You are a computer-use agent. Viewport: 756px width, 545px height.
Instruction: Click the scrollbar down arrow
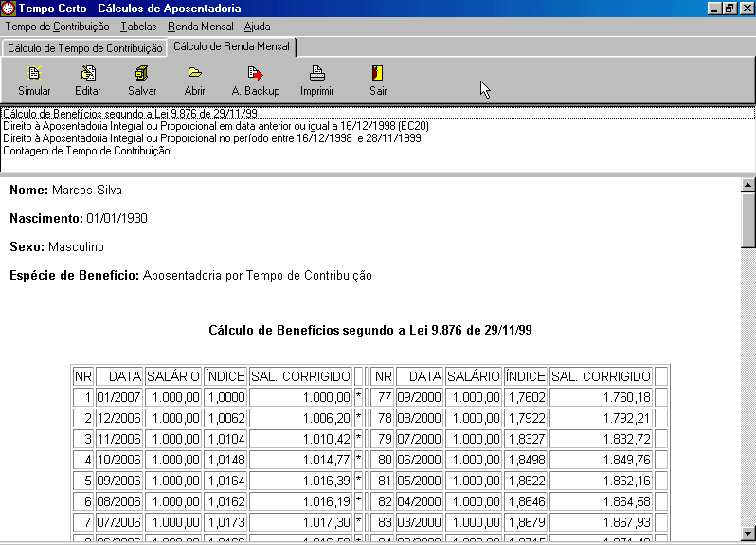click(747, 534)
